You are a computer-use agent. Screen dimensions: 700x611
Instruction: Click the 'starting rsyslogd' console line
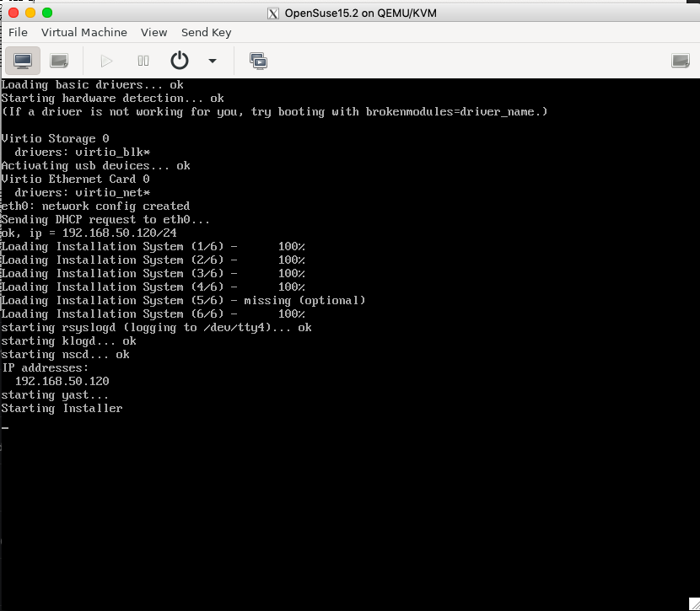tap(156, 328)
